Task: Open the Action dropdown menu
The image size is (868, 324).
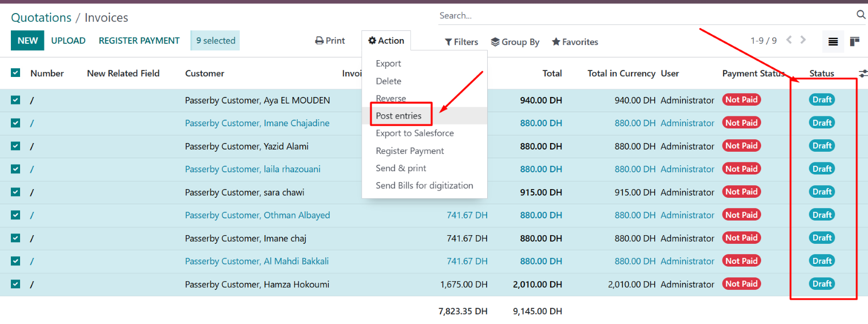Action: [386, 41]
